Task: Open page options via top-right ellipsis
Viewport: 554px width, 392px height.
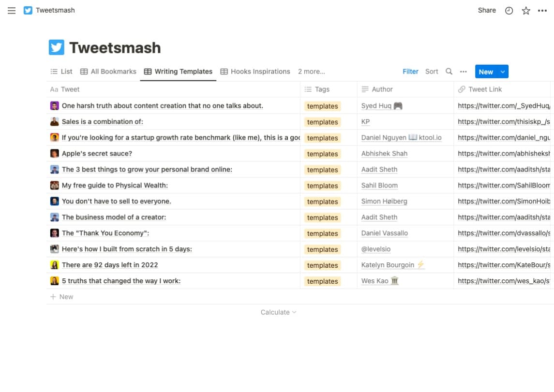Action: tap(542, 10)
